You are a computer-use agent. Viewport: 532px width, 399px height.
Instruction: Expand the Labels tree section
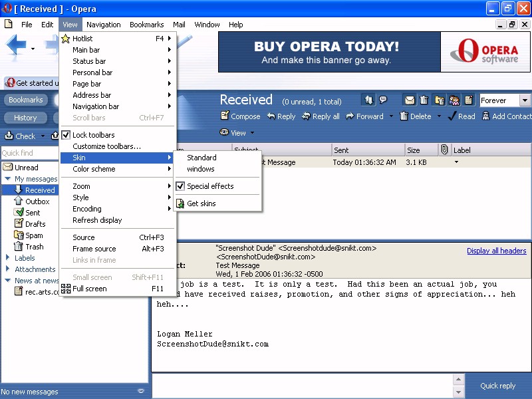7,258
